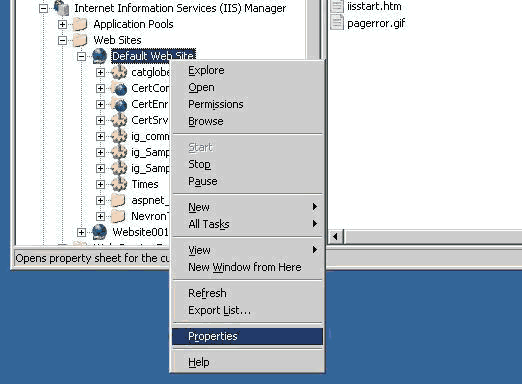Viewport: 522px width, 384px height.
Task: Click the Web Sites folder icon
Action: 80,40
